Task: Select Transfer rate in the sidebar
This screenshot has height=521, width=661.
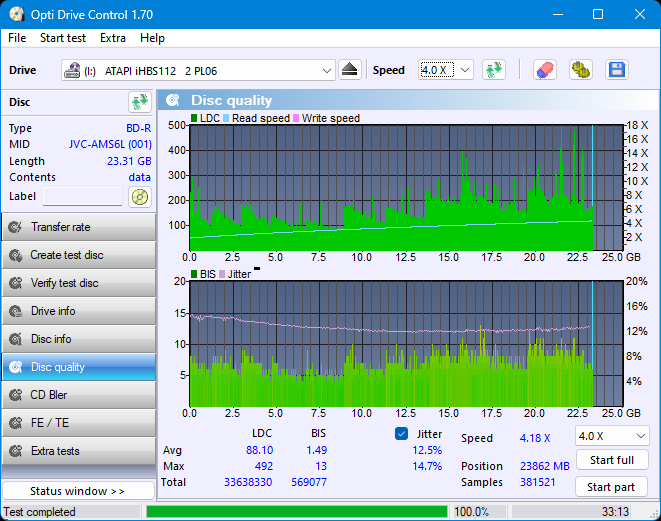Action: [x=79, y=227]
